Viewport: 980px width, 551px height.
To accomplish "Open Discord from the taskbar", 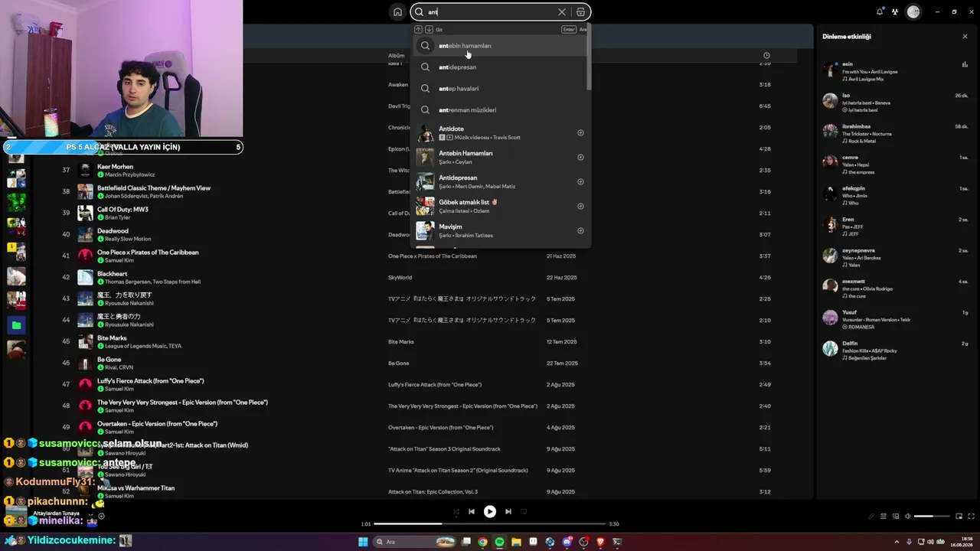I will [567, 542].
